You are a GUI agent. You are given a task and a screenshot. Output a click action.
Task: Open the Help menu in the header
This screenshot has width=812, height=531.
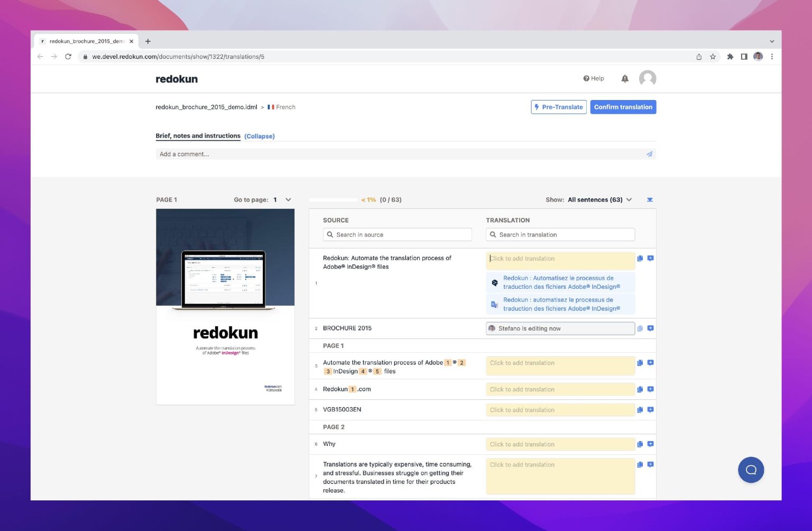(593, 78)
